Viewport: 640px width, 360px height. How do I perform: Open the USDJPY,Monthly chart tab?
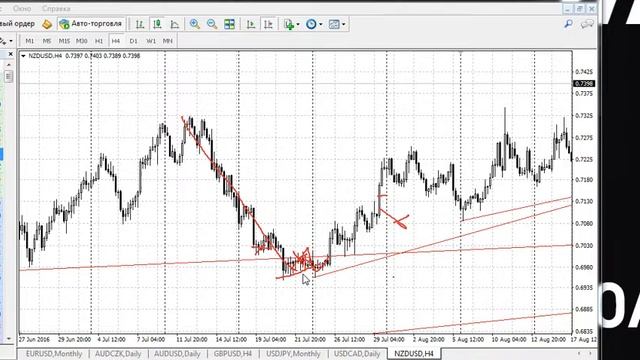pyautogui.click(x=293, y=353)
